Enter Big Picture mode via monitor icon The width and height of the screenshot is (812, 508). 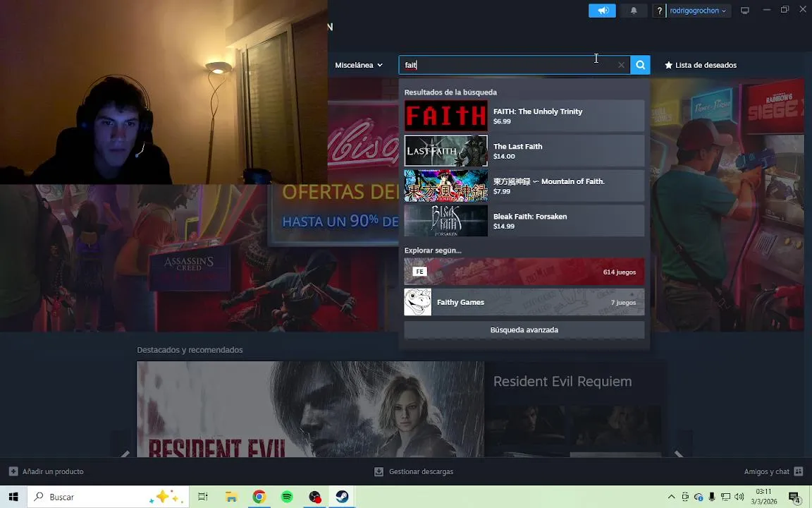click(744, 11)
